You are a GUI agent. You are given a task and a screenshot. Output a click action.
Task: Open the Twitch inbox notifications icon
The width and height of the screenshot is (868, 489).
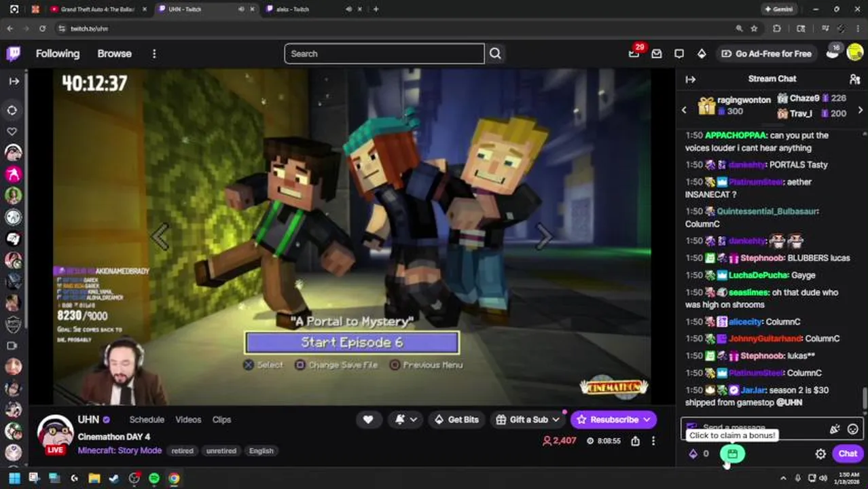pos(657,54)
